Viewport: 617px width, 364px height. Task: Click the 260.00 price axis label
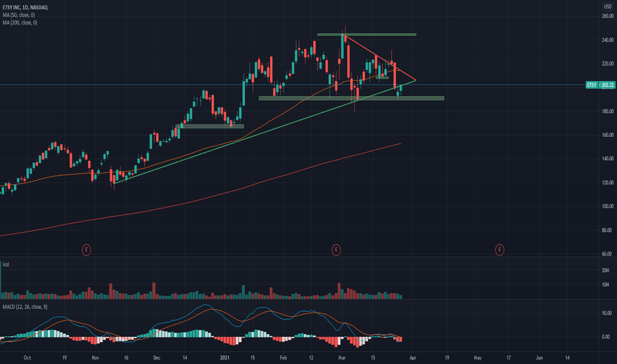[x=608, y=16]
